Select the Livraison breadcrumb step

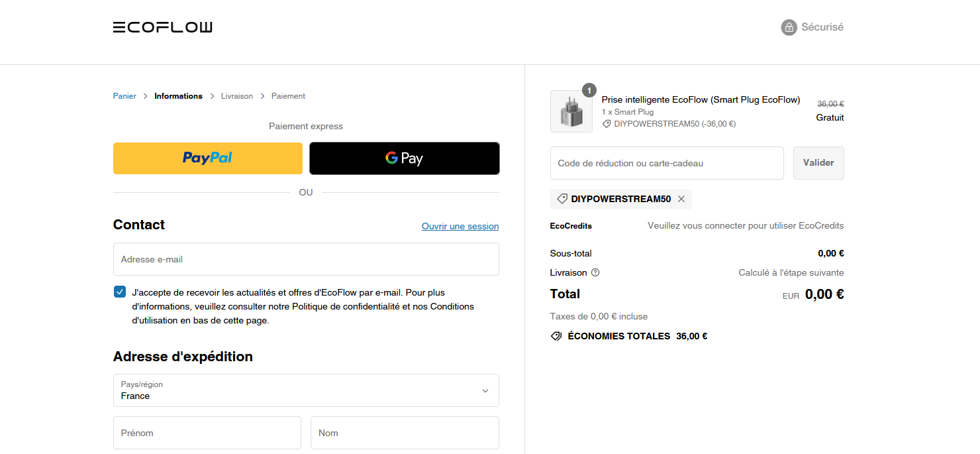237,96
